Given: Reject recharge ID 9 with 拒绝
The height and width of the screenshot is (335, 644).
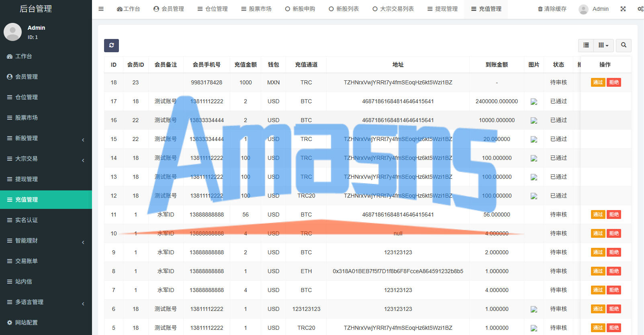Looking at the screenshot, I should pos(614,252).
